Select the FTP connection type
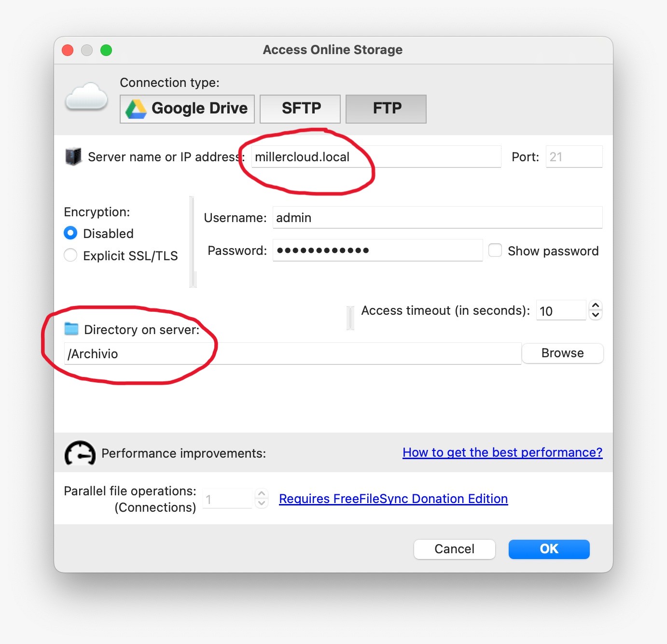The height and width of the screenshot is (644, 667). 386,109
